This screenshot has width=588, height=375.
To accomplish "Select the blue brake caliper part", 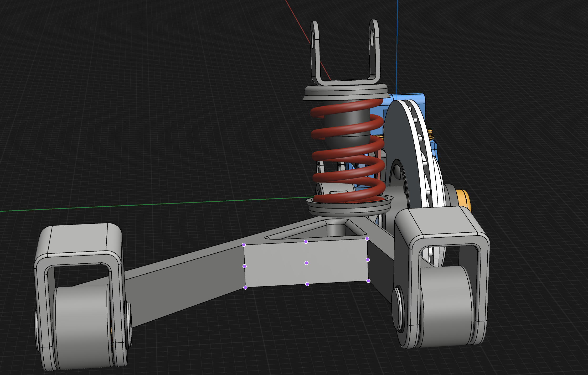I will coord(410,97).
